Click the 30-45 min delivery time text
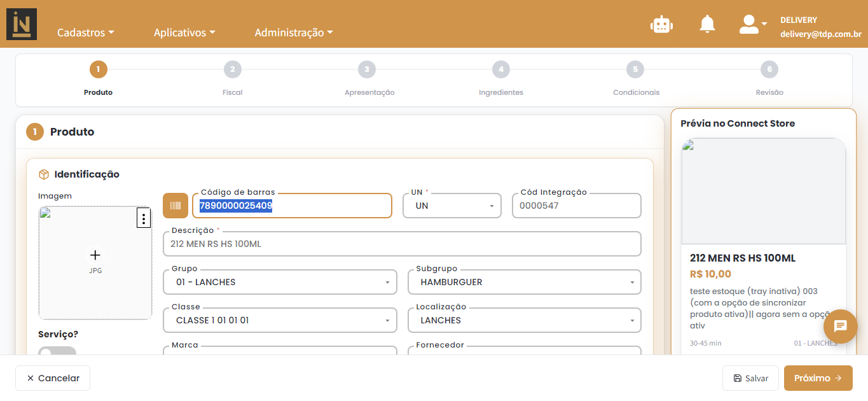868x401 pixels. (x=706, y=343)
